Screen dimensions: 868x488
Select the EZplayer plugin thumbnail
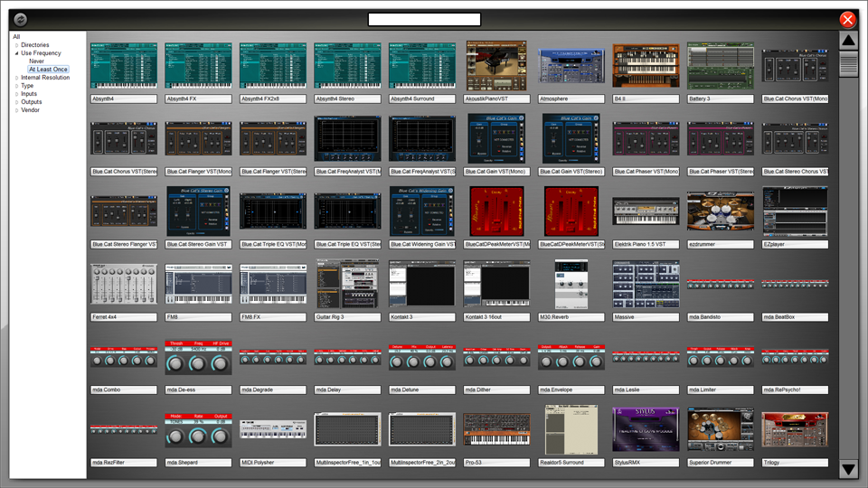coord(795,211)
